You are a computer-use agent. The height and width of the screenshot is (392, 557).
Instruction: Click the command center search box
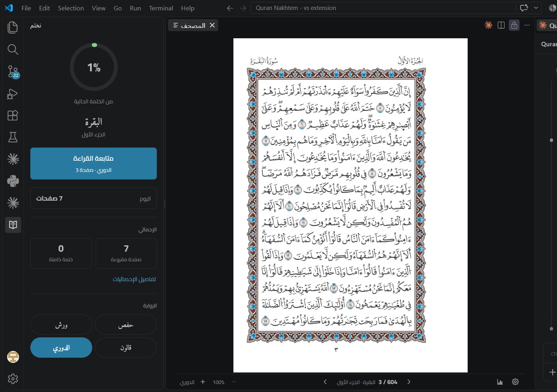pos(383,8)
